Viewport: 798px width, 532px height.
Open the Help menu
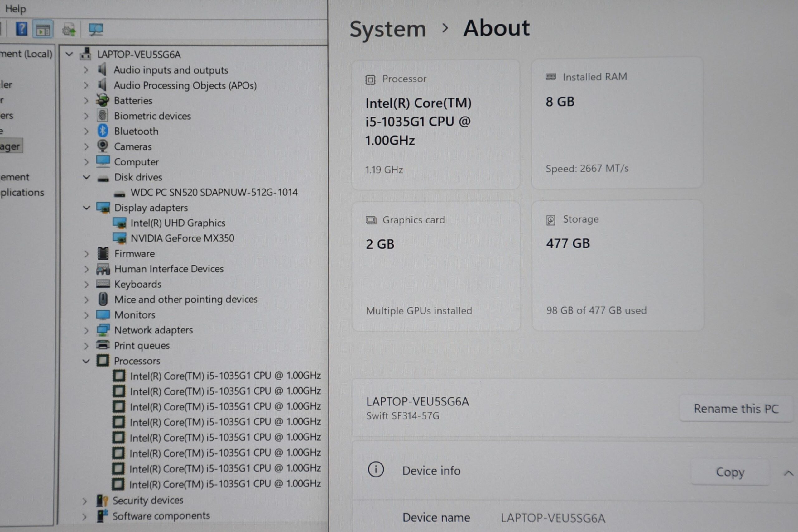pyautogui.click(x=15, y=8)
